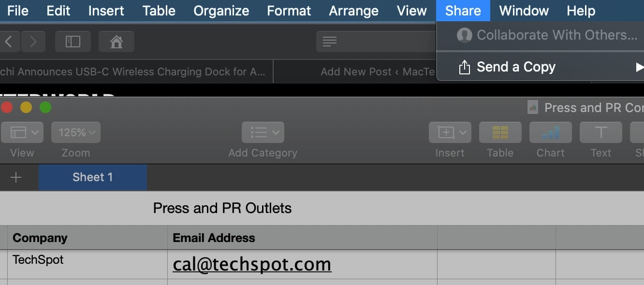This screenshot has width=644, height=285.
Task: Switch to the Sheet 1 tab
Action: (x=92, y=177)
